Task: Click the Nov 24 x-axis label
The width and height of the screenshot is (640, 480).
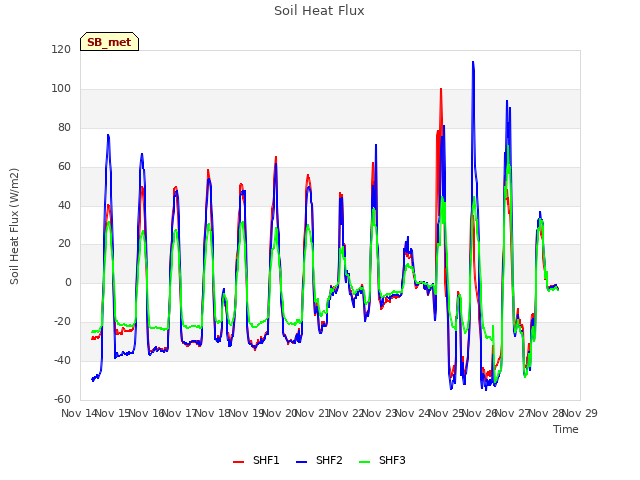Action: click(413, 413)
